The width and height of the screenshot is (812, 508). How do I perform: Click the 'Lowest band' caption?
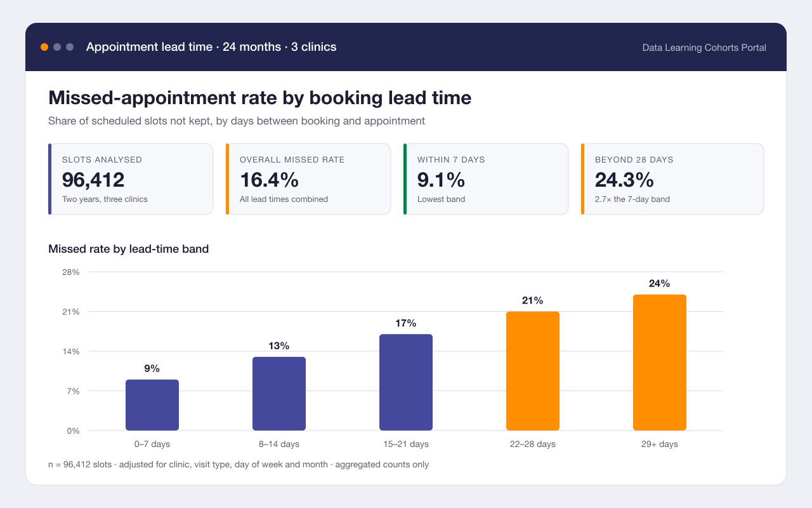coord(442,199)
